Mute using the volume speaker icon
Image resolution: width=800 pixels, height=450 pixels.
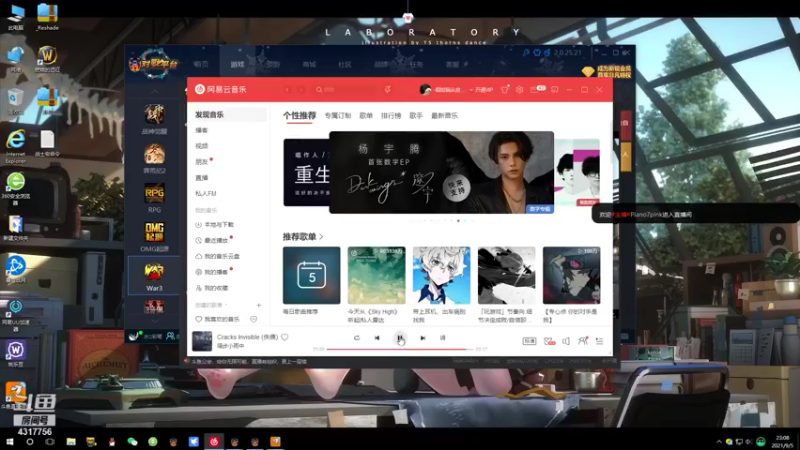pyautogui.click(x=566, y=341)
